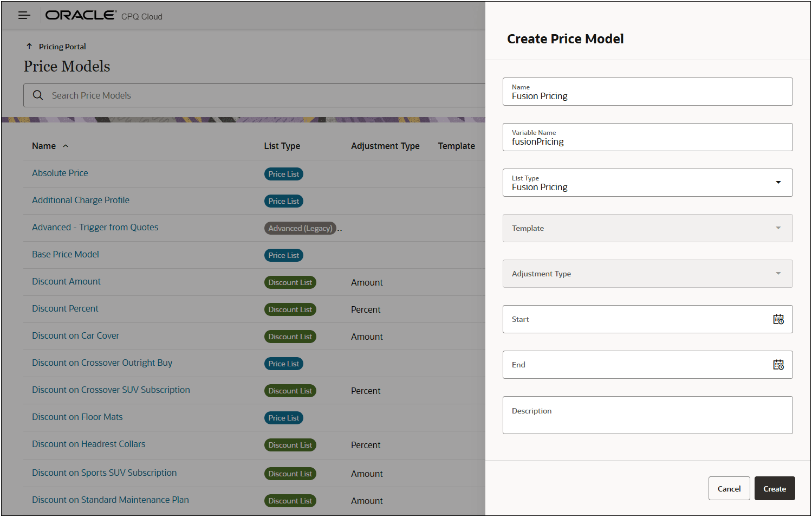Open the Base Price Model link
Image resolution: width=812 pixels, height=517 pixels.
point(65,254)
